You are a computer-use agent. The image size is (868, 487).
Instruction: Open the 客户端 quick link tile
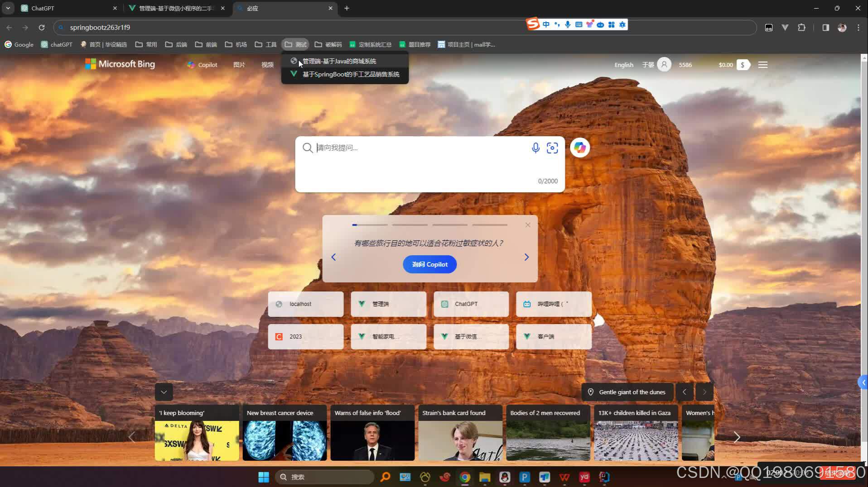554,337
